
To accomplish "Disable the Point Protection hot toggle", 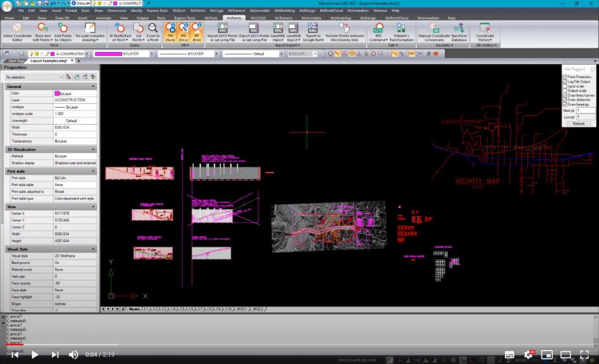I will (x=564, y=76).
